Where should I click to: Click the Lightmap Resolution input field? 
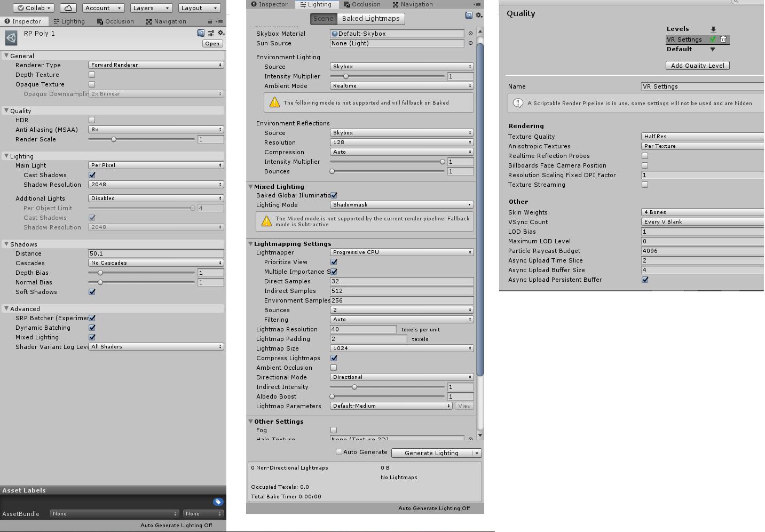pyautogui.click(x=363, y=329)
